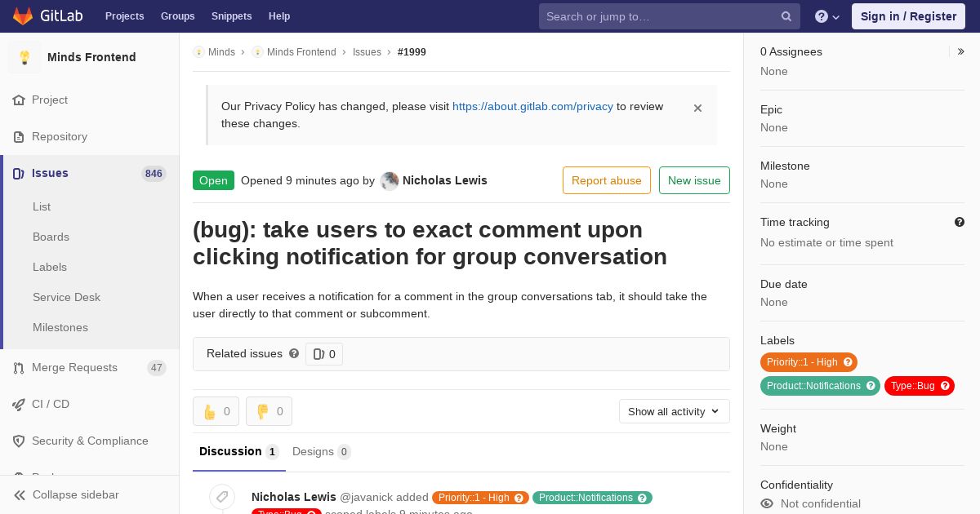
Task: Click Report abuse button
Action: [x=607, y=180]
